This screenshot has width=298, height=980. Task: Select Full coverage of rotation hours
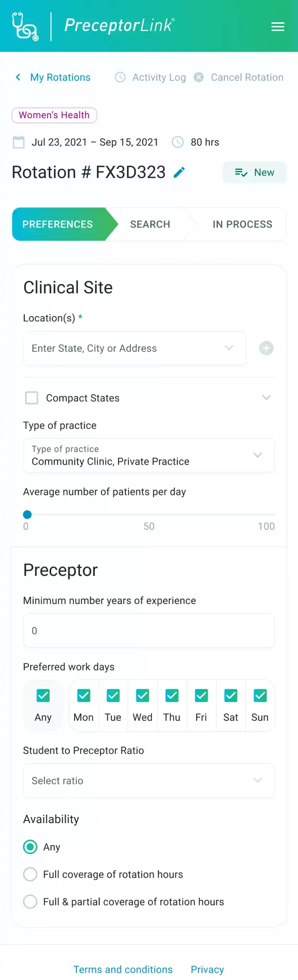pyautogui.click(x=30, y=874)
